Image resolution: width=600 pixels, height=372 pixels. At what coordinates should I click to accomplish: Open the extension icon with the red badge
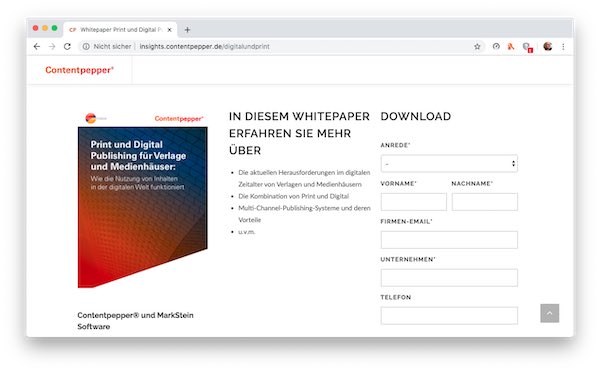click(528, 47)
